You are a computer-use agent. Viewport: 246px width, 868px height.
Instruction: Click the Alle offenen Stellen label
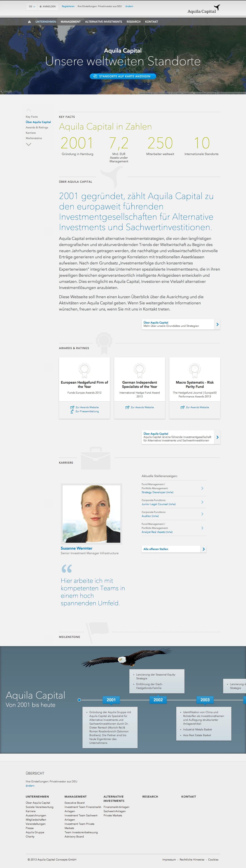click(156, 549)
